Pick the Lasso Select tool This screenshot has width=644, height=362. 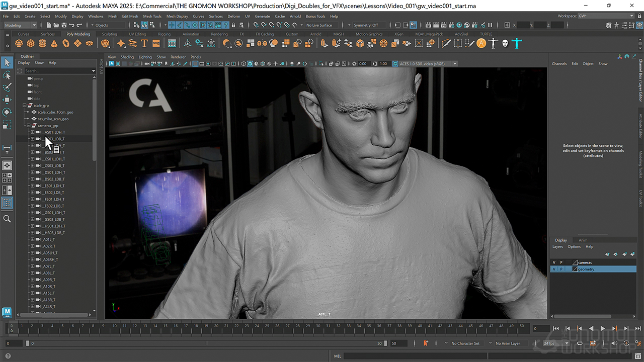coord(7,75)
